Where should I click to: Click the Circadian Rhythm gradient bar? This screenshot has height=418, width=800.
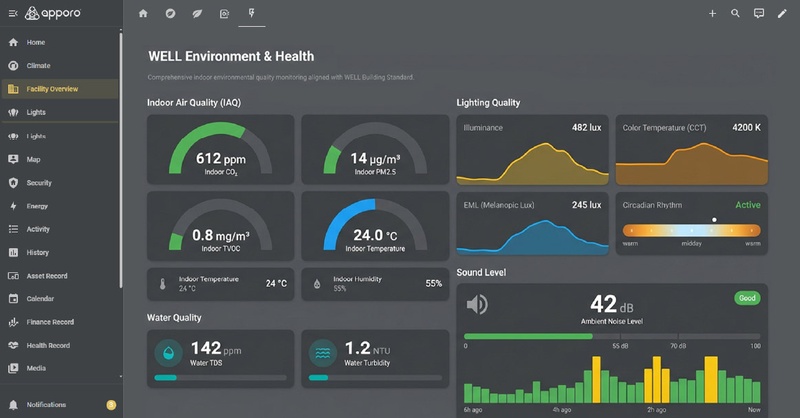pos(691,230)
